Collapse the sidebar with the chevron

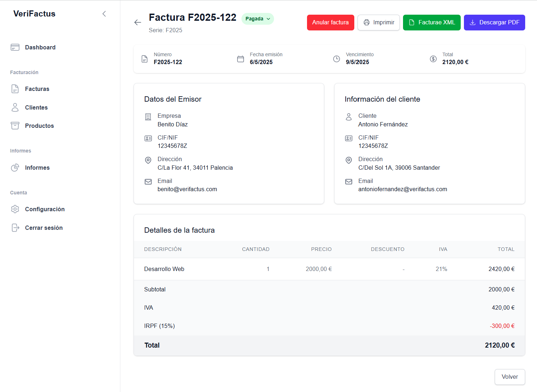104,14
